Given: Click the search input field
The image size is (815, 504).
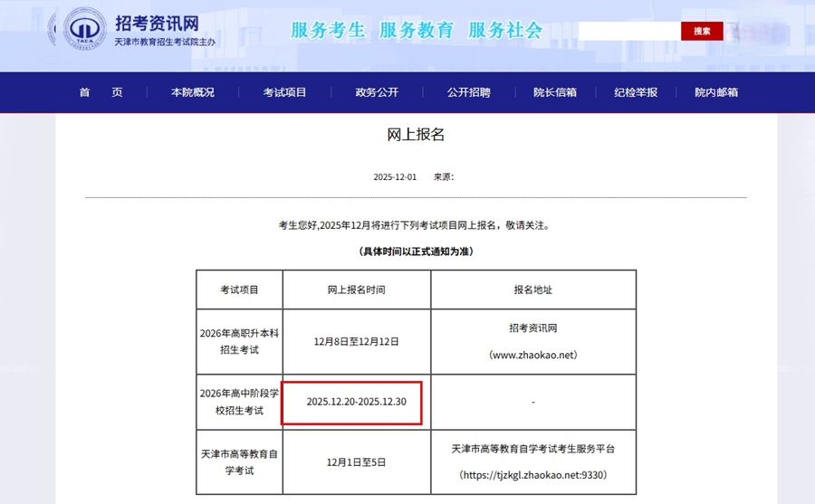Looking at the screenshot, I should point(629,31).
